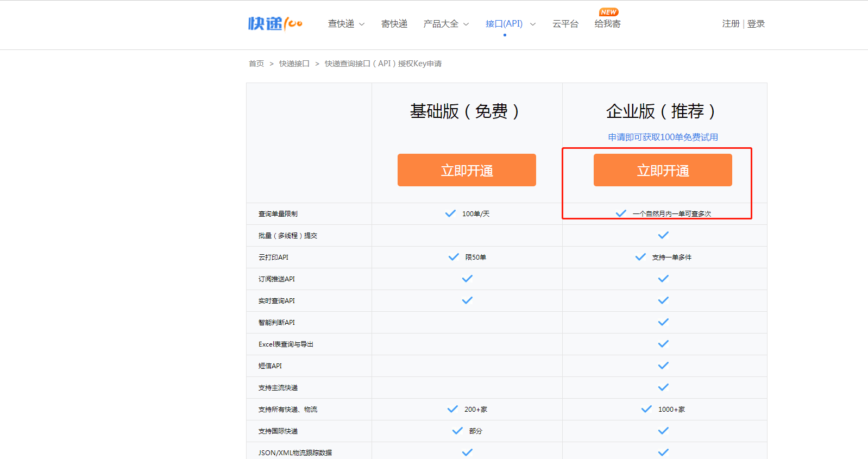Click basic checkmark in 实时查询API row
This screenshot has height=459, width=868.
[x=467, y=300]
